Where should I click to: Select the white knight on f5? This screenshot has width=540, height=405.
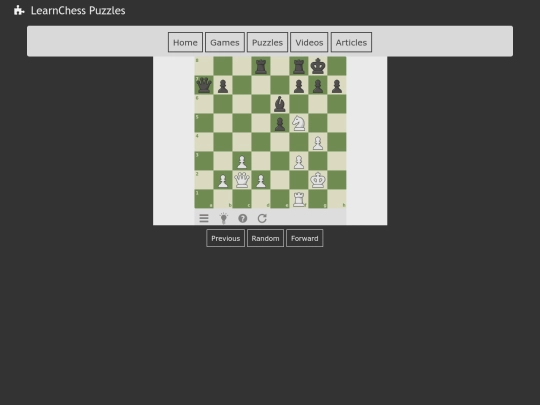point(299,123)
